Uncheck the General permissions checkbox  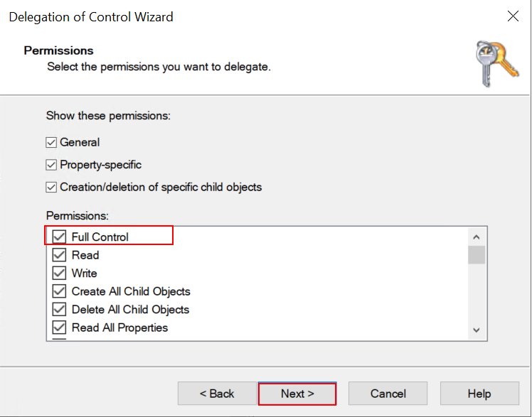tap(51, 142)
